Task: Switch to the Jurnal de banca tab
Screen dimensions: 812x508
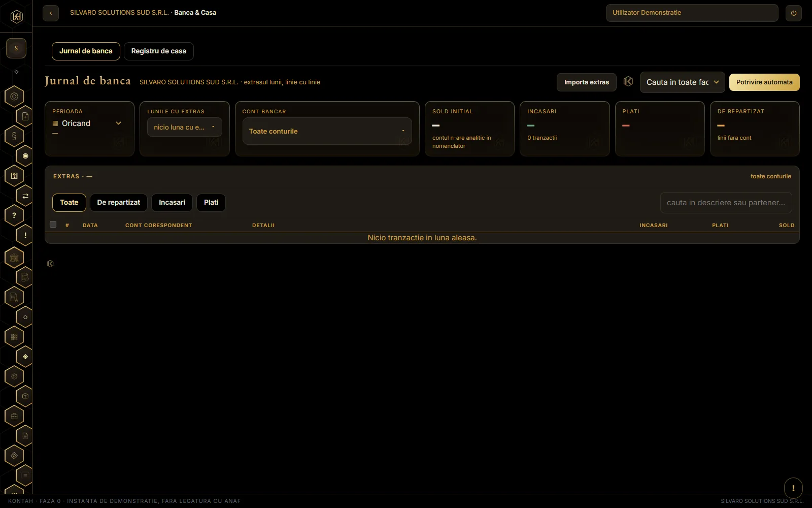Action: 86,51
